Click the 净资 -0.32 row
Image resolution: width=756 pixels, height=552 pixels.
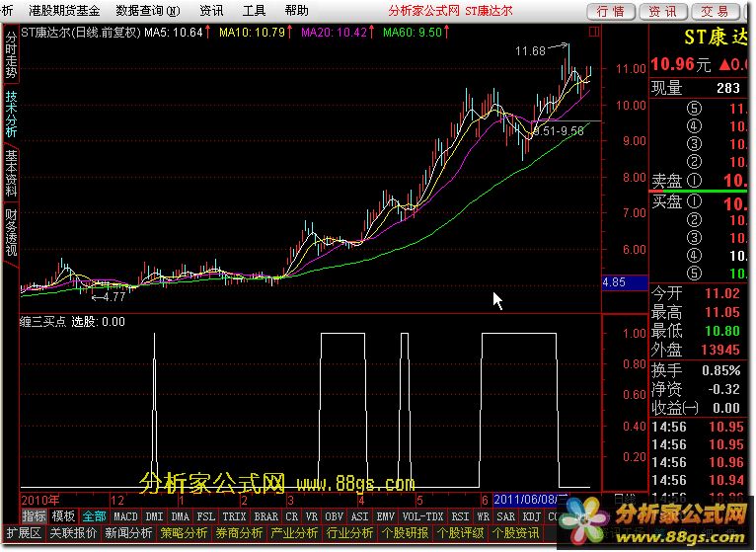click(696, 389)
